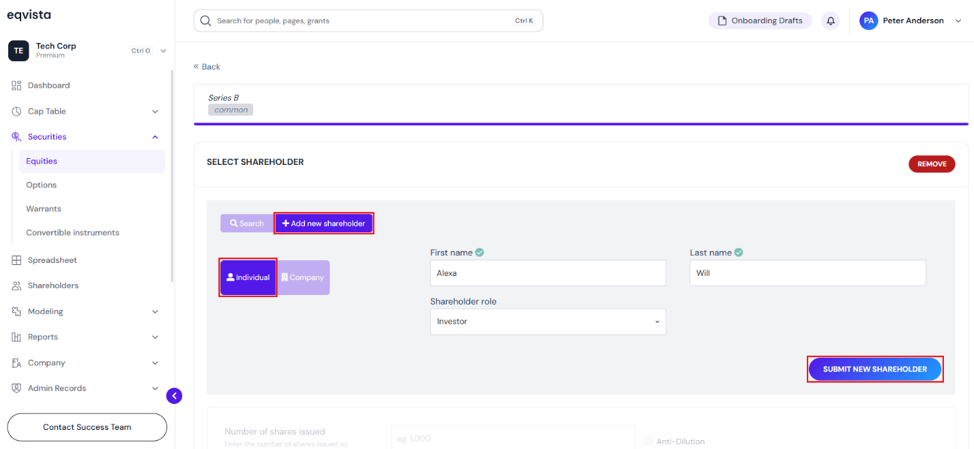974x449 pixels.
Task: Click Contact Success Team button
Action: click(87, 427)
